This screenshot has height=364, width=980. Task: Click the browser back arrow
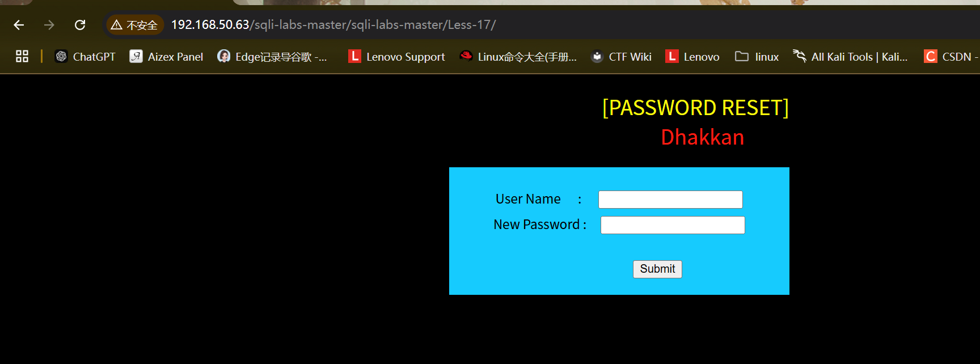pos(19,25)
